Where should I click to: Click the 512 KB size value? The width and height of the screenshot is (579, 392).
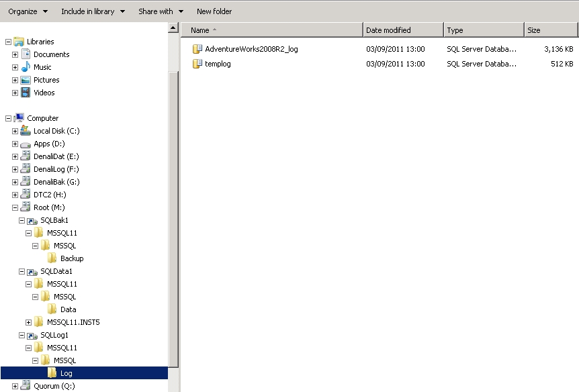point(562,64)
